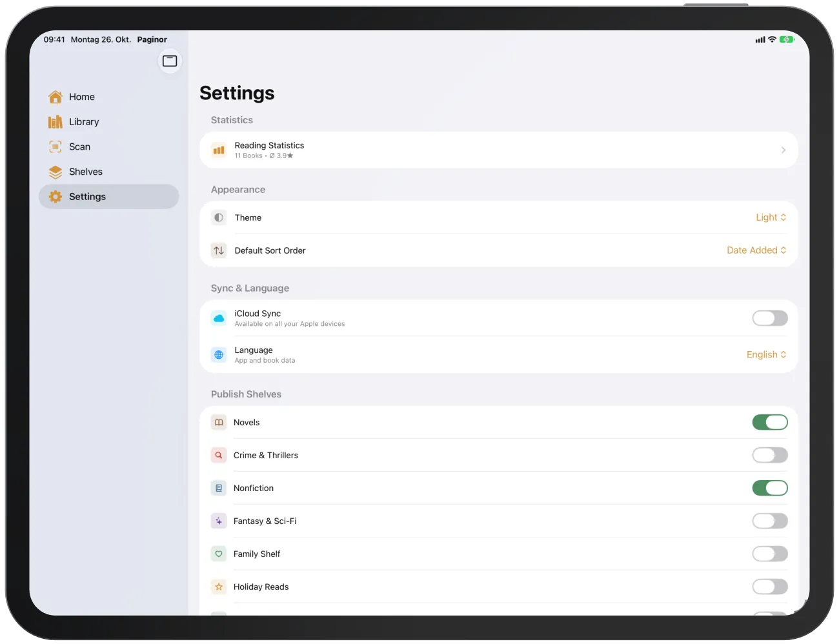
Task: Select the Settings sidebar item
Action: pyautogui.click(x=109, y=197)
